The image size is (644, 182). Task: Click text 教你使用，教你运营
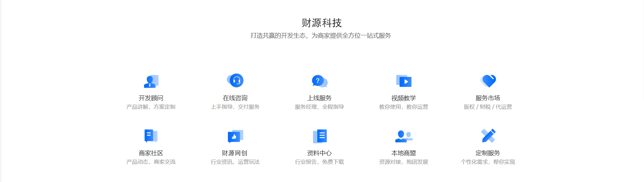404,107
